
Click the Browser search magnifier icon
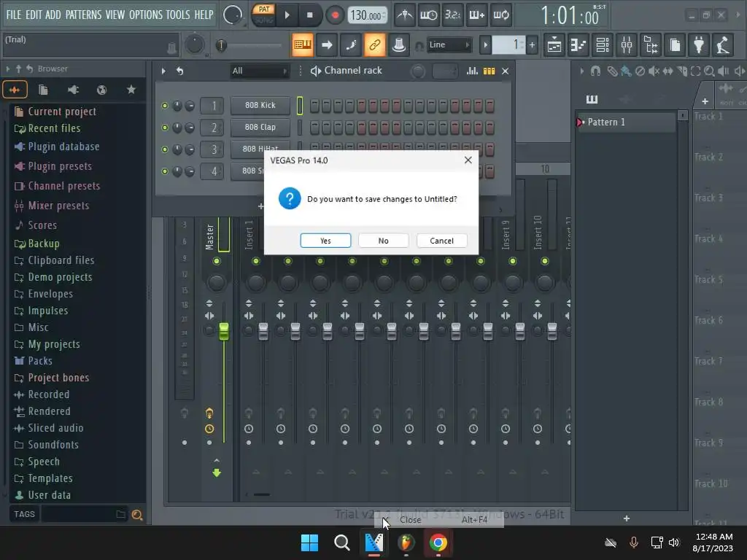click(137, 514)
